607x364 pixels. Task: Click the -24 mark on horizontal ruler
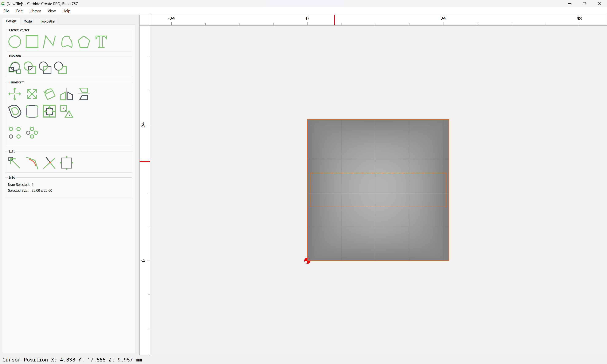(x=171, y=19)
